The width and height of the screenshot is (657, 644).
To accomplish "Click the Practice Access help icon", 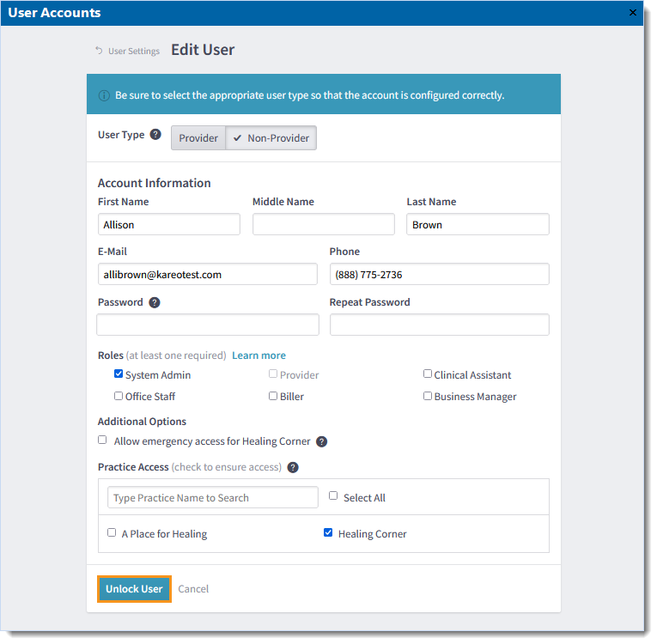I will pyautogui.click(x=293, y=467).
